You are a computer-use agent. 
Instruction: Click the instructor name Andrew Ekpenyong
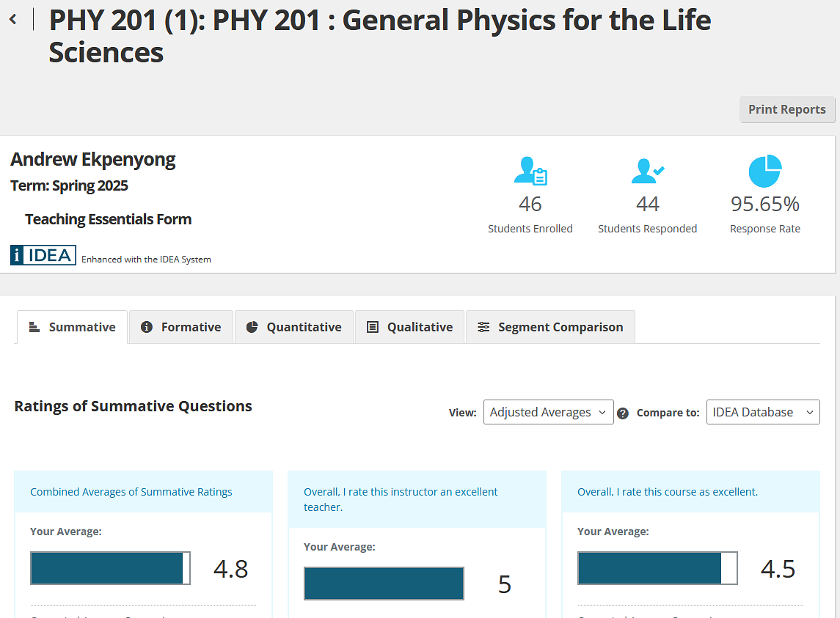tap(93, 160)
